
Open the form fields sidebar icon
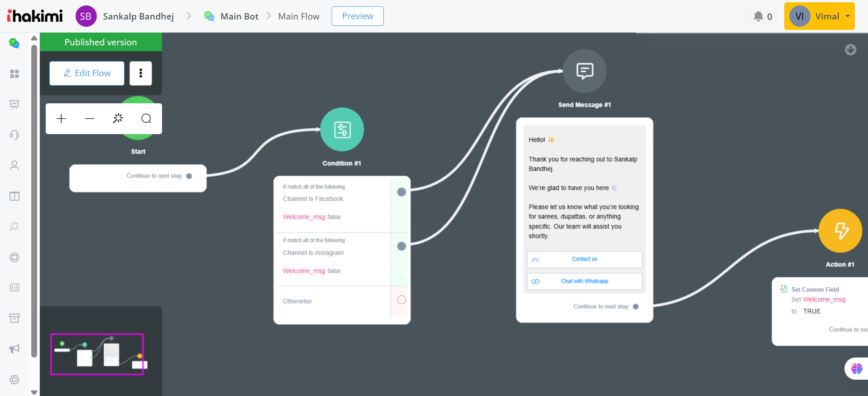14,287
